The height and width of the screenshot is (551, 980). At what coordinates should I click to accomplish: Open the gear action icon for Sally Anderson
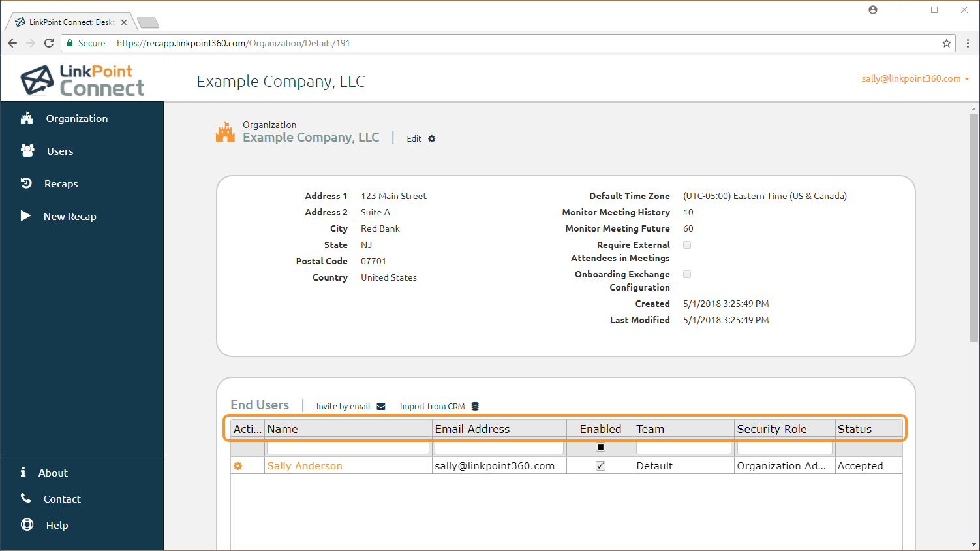point(238,466)
